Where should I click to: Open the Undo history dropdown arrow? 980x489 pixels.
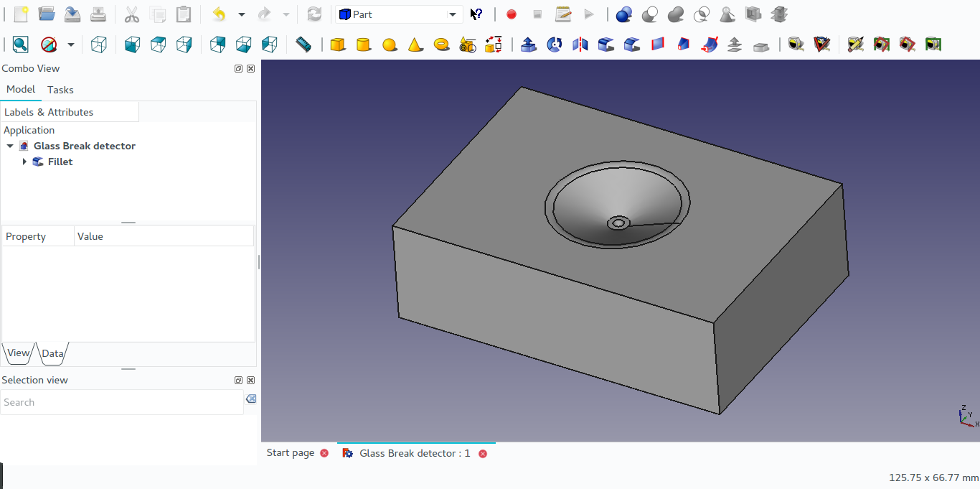pyautogui.click(x=242, y=14)
